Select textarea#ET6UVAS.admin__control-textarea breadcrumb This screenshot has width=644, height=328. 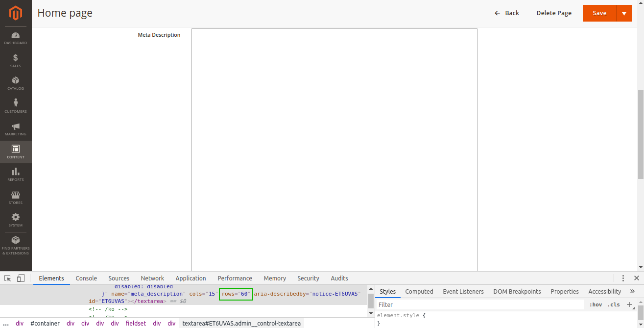241,323
